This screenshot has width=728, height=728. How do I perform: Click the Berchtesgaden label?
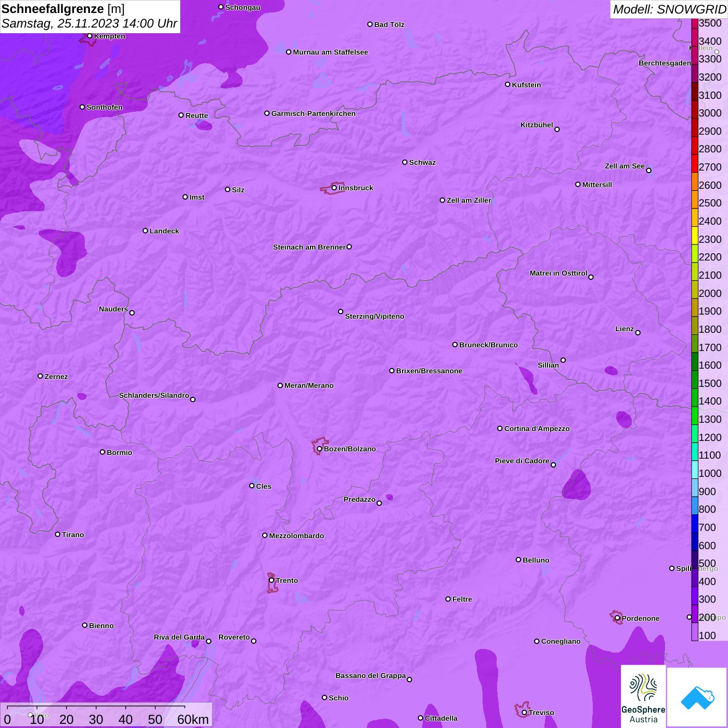coord(665,63)
